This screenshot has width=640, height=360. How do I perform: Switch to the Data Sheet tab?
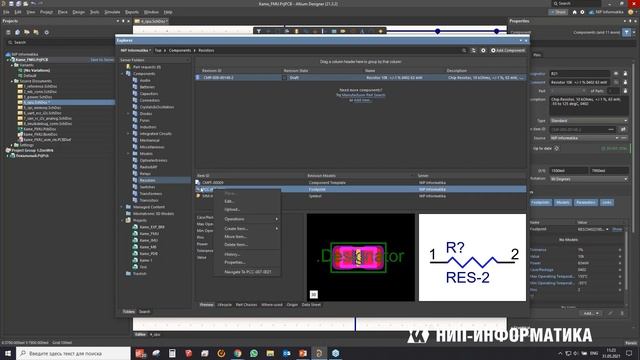[311, 305]
